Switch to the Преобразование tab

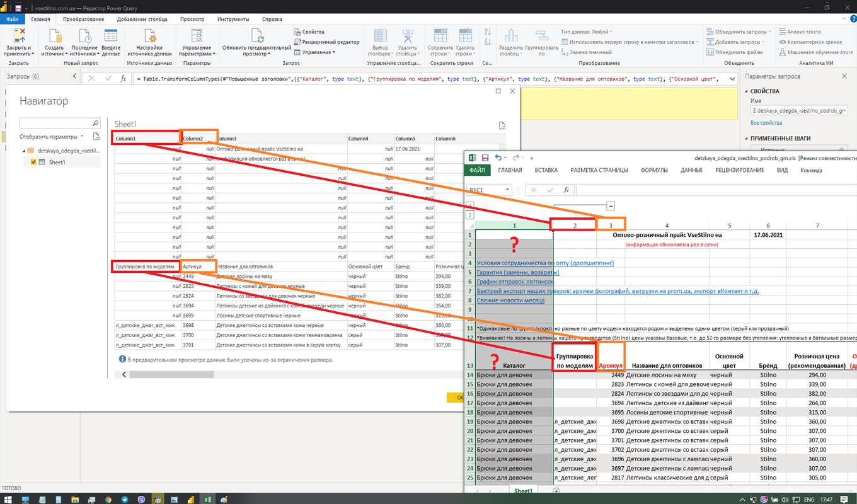pyautogui.click(x=84, y=20)
